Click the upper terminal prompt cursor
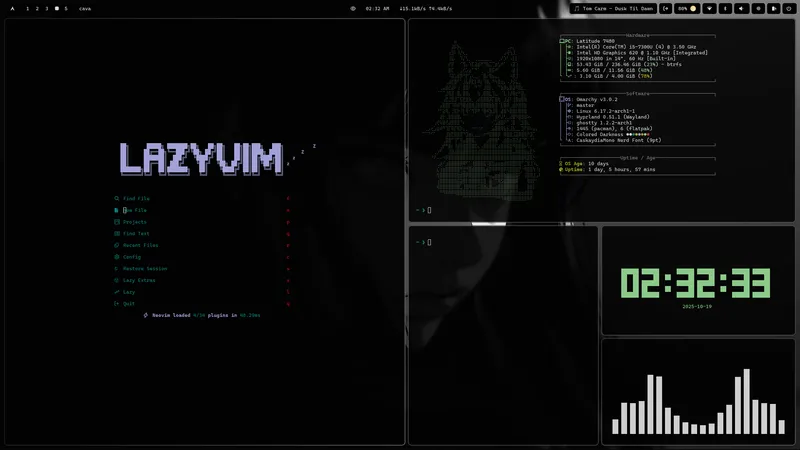The height and width of the screenshot is (450, 800). [x=429, y=210]
